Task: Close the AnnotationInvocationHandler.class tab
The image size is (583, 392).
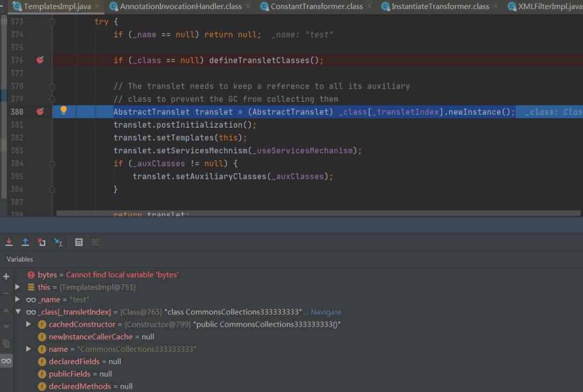Action: (248, 6)
